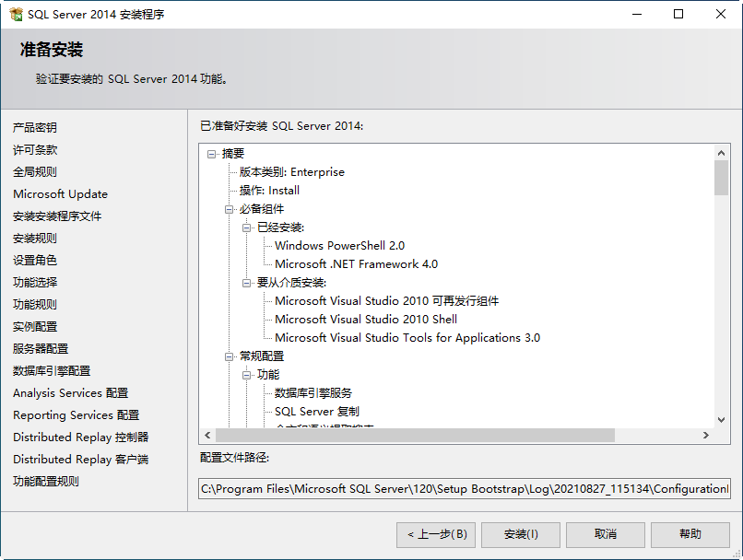Click the horizontal scrollbar right arrow
The image size is (743, 560).
[x=706, y=435]
